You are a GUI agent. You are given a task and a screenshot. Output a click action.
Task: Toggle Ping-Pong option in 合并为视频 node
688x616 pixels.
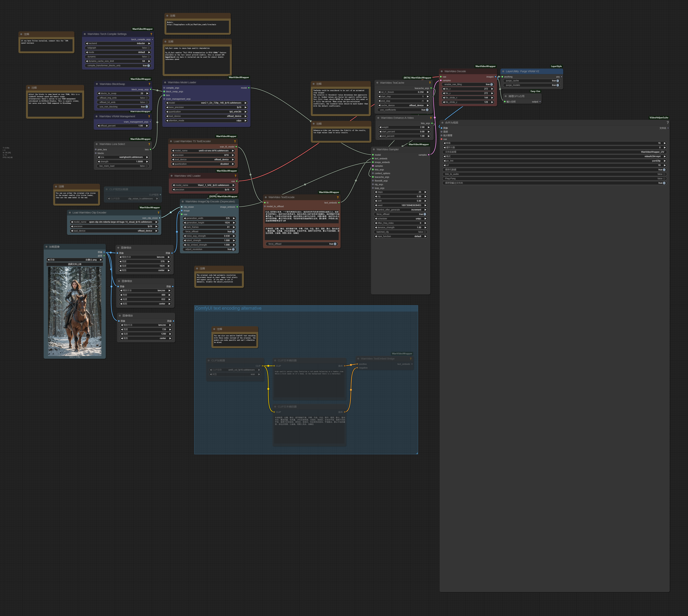pyautogui.click(x=664, y=178)
